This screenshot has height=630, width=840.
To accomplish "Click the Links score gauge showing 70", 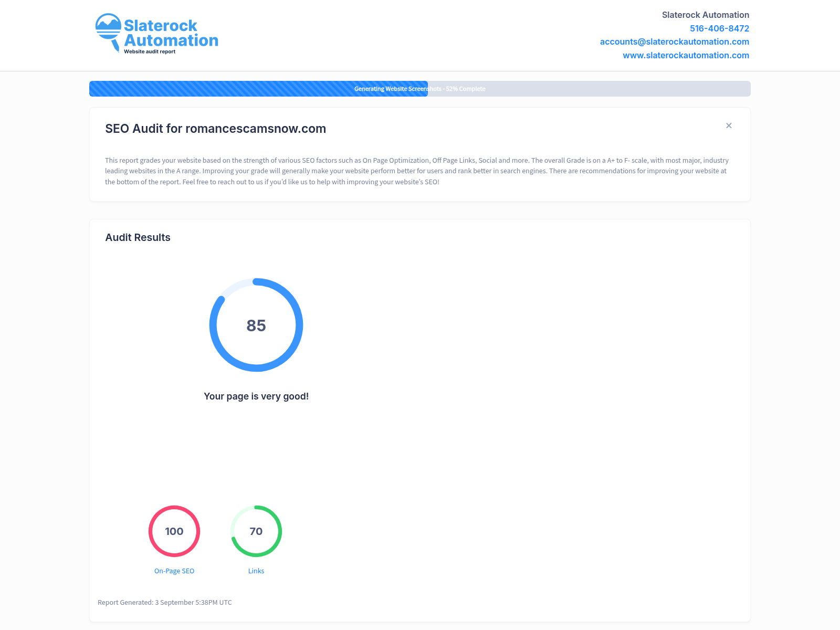I will (256, 531).
